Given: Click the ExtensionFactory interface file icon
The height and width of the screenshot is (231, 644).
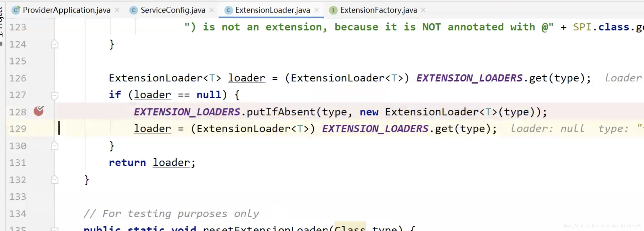Looking at the screenshot, I should click(333, 10).
